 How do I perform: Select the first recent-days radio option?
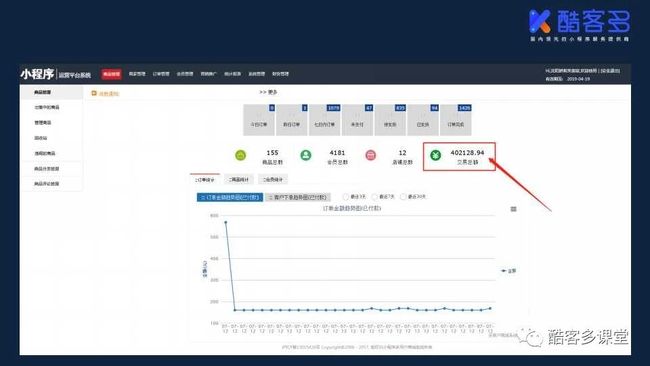345,197
